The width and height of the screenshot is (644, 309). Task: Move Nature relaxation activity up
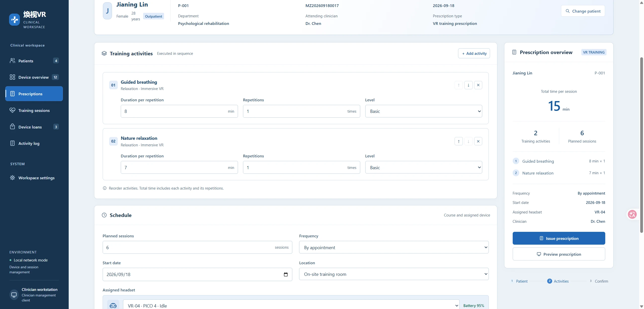[x=459, y=141]
